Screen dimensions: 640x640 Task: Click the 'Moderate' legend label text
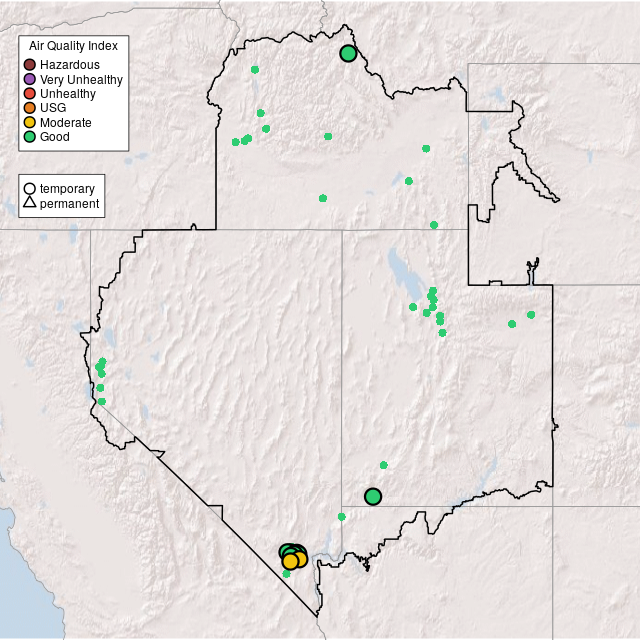tap(66, 122)
